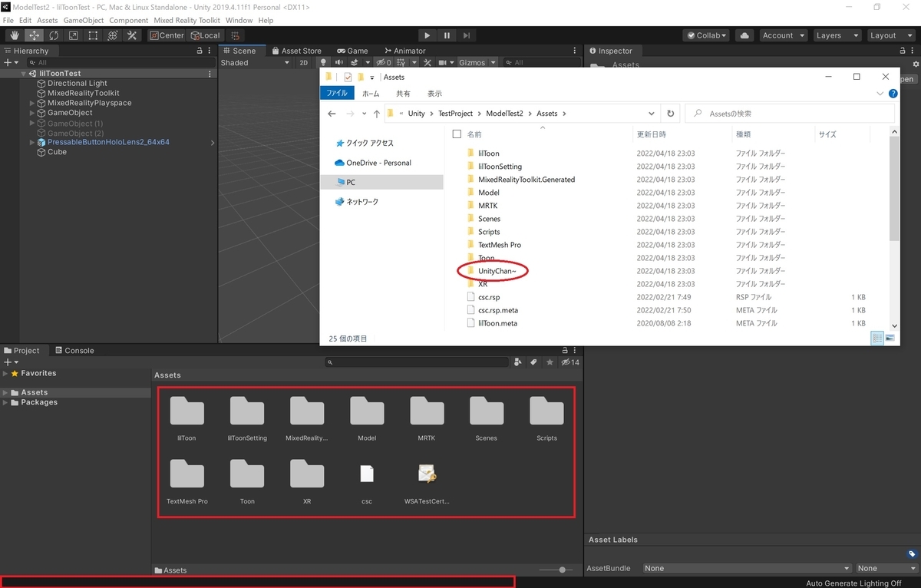Toggle hidden objects visibility counter in Scene
This screenshot has width=921, height=588.
click(384, 63)
